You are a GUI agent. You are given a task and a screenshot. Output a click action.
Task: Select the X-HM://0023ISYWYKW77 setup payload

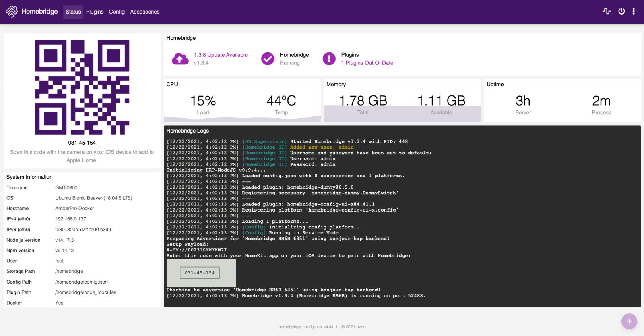tap(197, 250)
